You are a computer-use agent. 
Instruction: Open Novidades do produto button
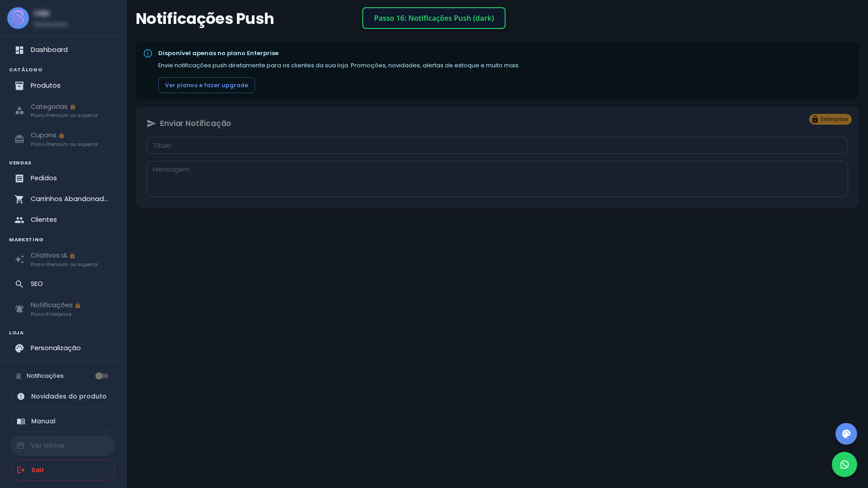63,397
